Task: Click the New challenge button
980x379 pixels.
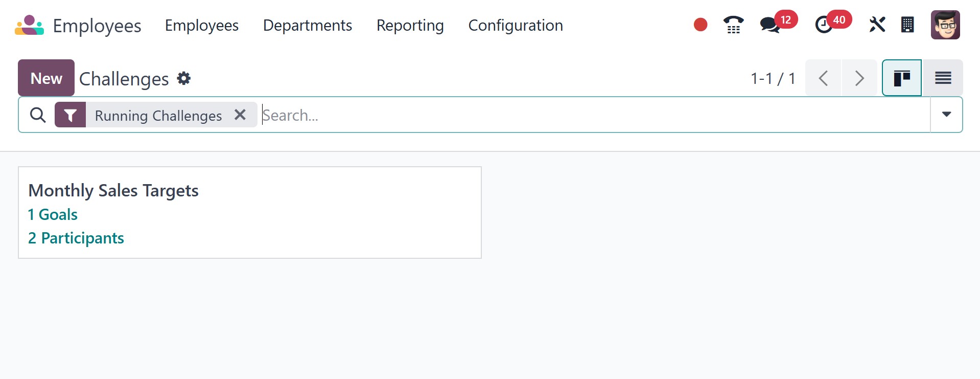Action: [x=46, y=78]
